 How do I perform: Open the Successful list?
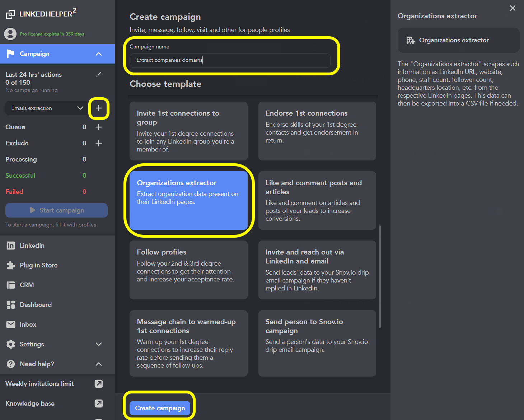pyautogui.click(x=20, y=176)
